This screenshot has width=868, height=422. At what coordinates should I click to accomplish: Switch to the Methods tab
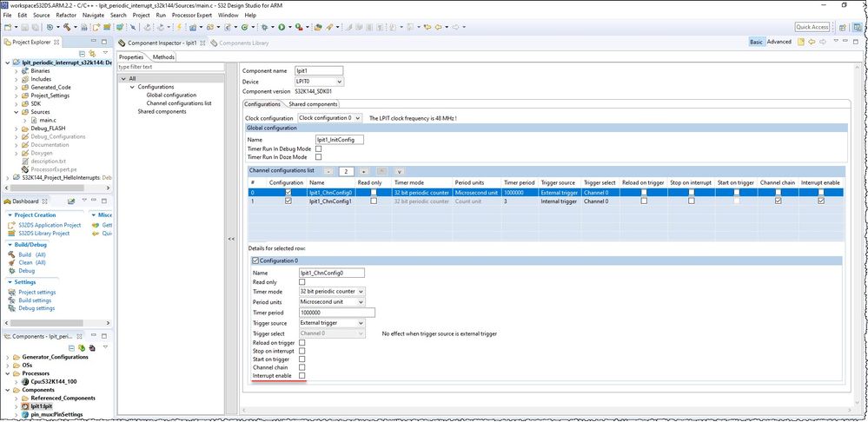click(x=163, y=57)
